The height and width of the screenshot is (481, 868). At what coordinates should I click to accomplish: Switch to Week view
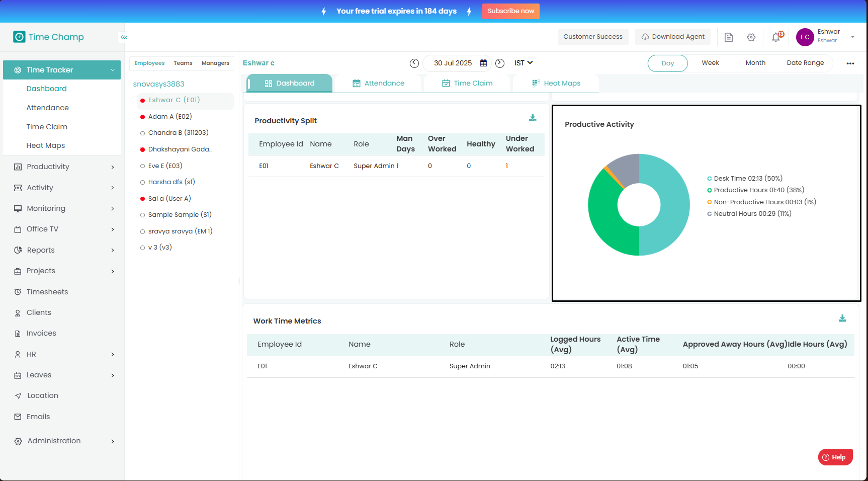(x=710, y=63)
